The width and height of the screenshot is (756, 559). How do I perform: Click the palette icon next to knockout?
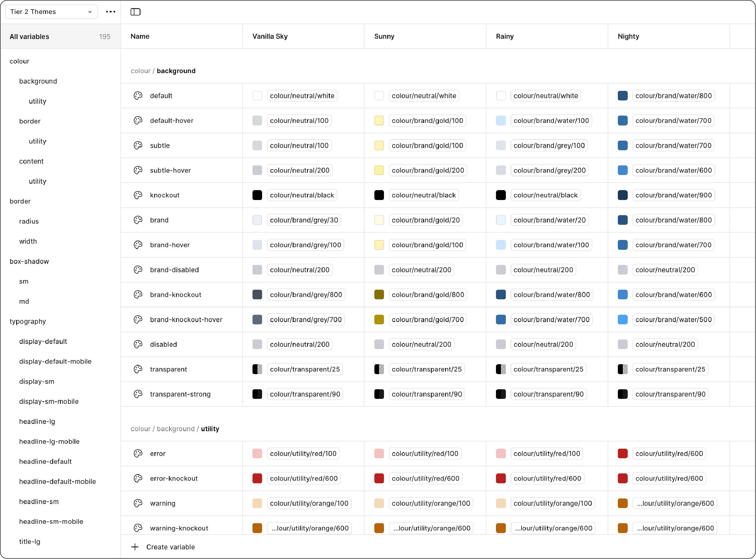(138, 195)
